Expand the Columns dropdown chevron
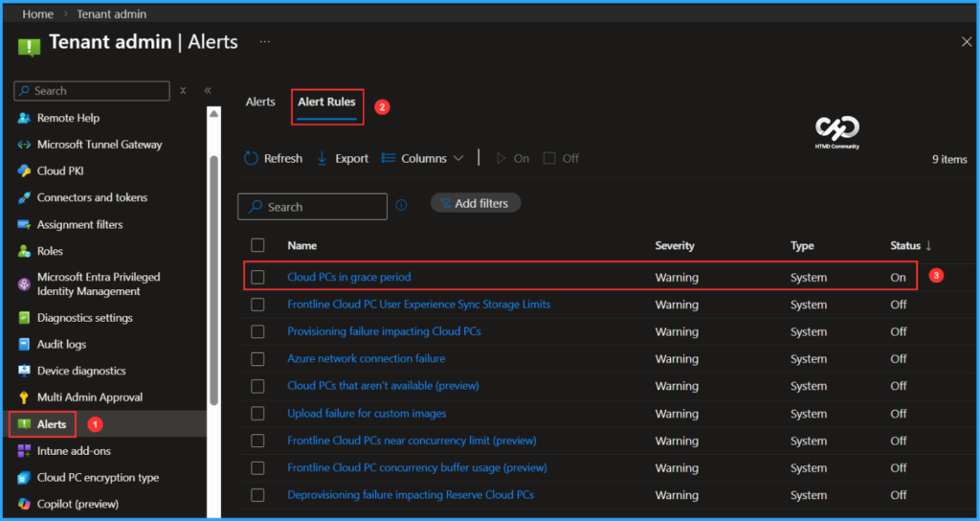The width and height of the screenshot is (980, 521). 458,159
